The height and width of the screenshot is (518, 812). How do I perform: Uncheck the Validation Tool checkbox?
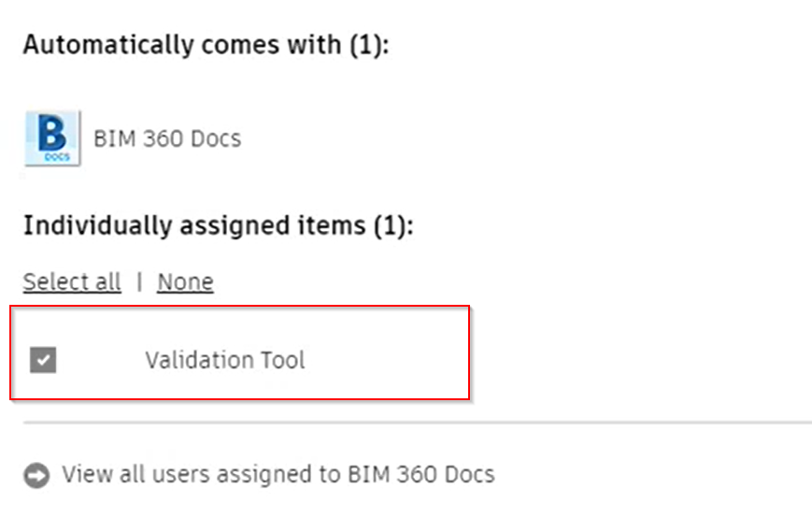pyautogui.click(x=43, y=359)
